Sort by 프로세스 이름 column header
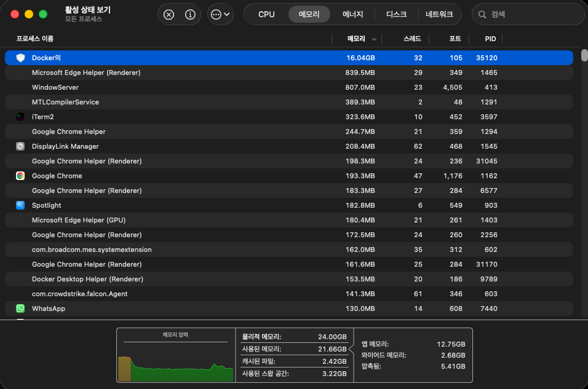 35,39
